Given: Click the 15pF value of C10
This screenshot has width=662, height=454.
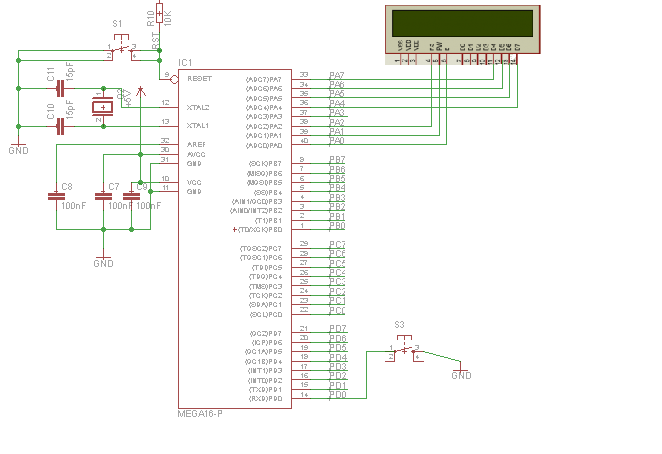Looking at the screenshot, I should [70, 109].
